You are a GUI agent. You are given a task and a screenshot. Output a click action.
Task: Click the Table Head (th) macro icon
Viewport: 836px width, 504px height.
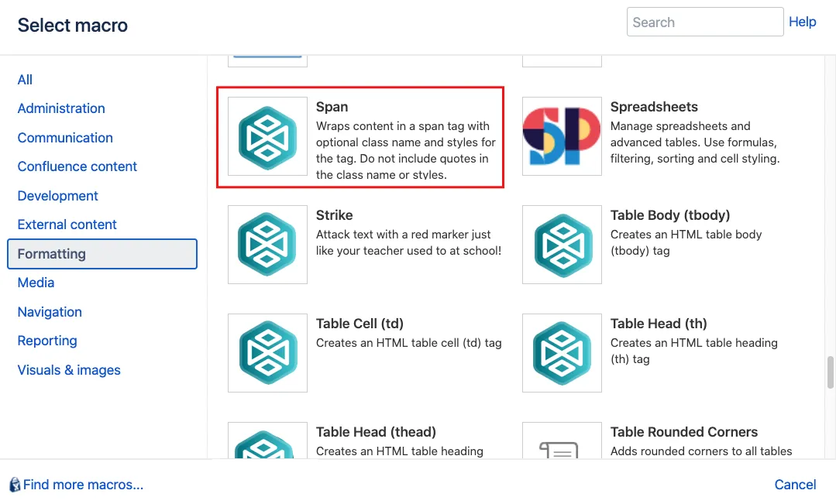pyautogui.click(x=562, y=353)
